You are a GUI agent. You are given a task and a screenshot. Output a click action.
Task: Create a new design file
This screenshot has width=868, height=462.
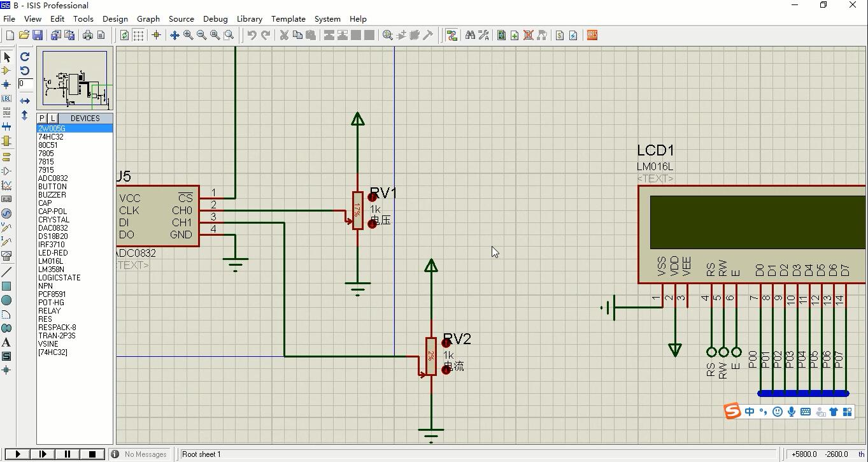coord(10,35)
